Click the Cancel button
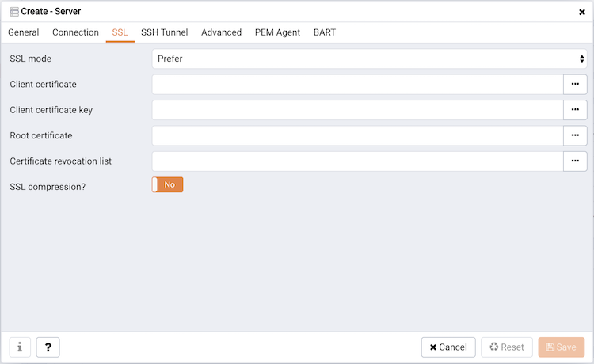Image resolution: width=594 pixels, height=364 pixels. pyautogui.click(x=448, y=347)
